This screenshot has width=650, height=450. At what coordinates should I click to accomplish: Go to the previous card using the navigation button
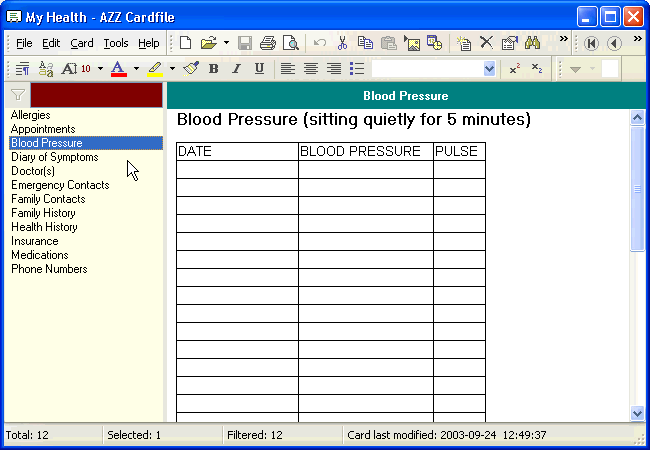(x=614, y=43)
